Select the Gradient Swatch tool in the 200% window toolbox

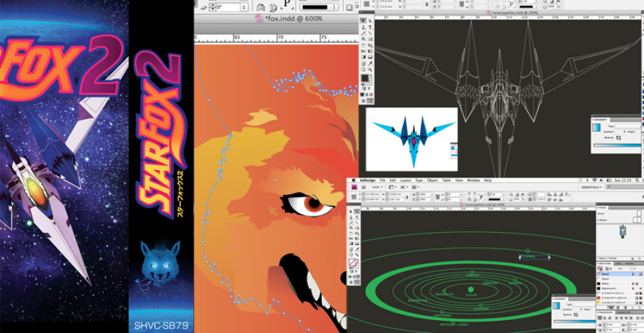(x=364, y=57)
